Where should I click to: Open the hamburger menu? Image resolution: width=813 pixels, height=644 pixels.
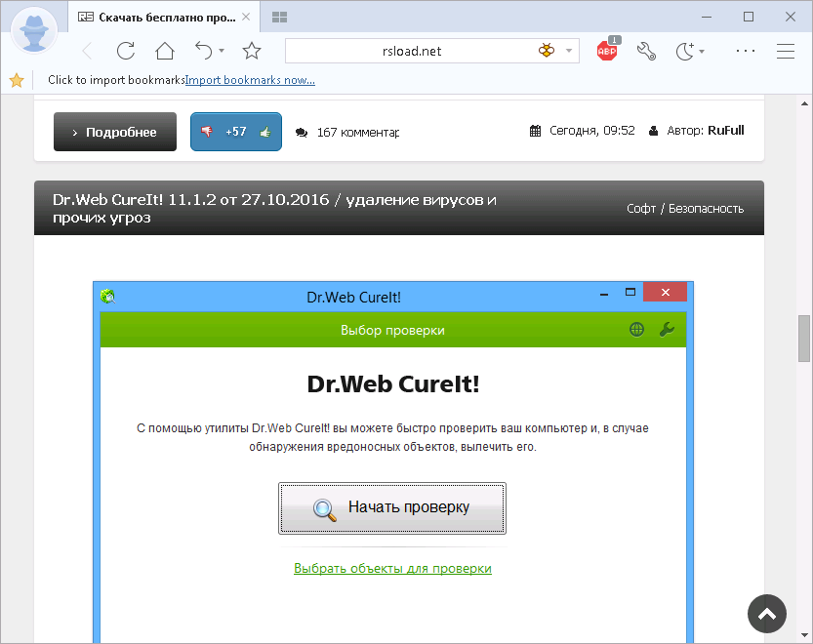[786, 51]
